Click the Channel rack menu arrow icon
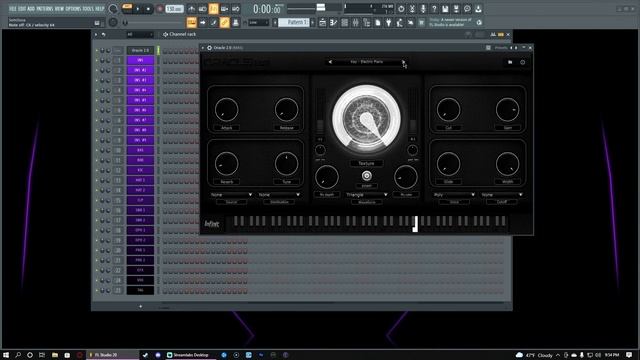This screenshot has height=360, width=640. [x=96, y=35]
